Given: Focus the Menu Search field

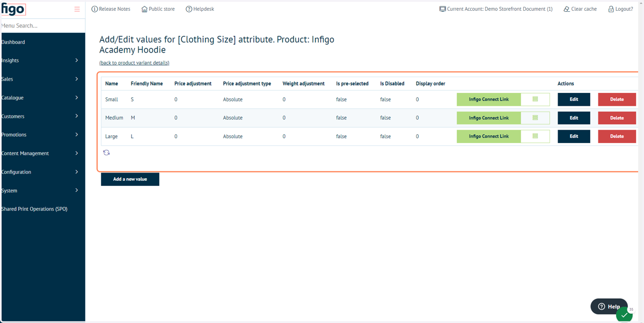Looking at the screenshot, I should tap(42, 25).
